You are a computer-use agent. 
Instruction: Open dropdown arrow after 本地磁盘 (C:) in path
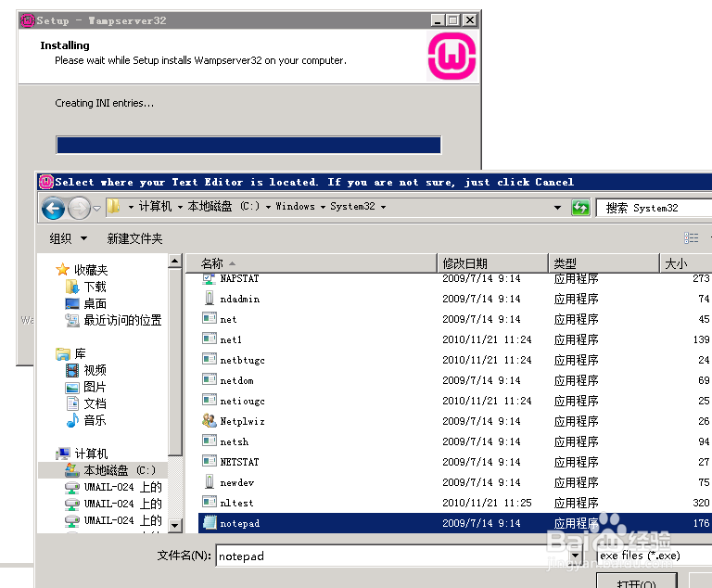point(268,207)
